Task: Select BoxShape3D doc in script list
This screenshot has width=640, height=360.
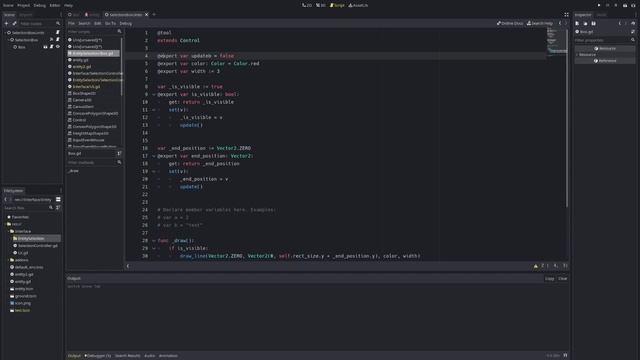Action: coord(84,93)
